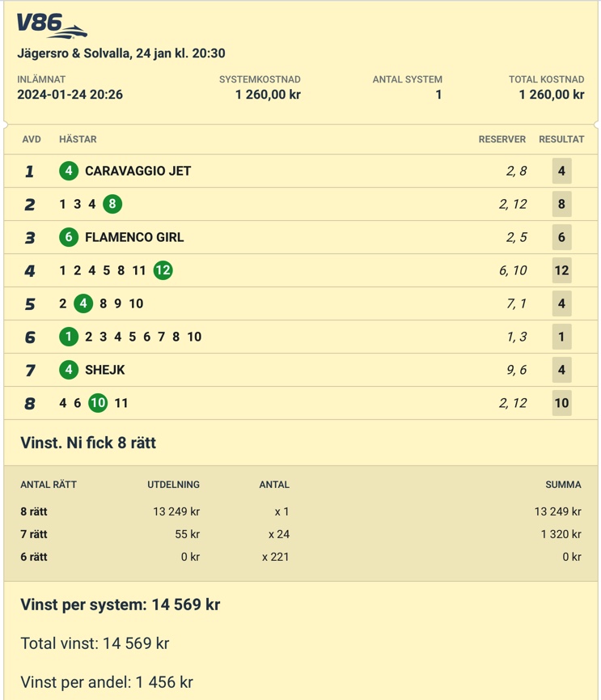
Task: Click green circled 1 in race 6
Action: click(69, 337)
